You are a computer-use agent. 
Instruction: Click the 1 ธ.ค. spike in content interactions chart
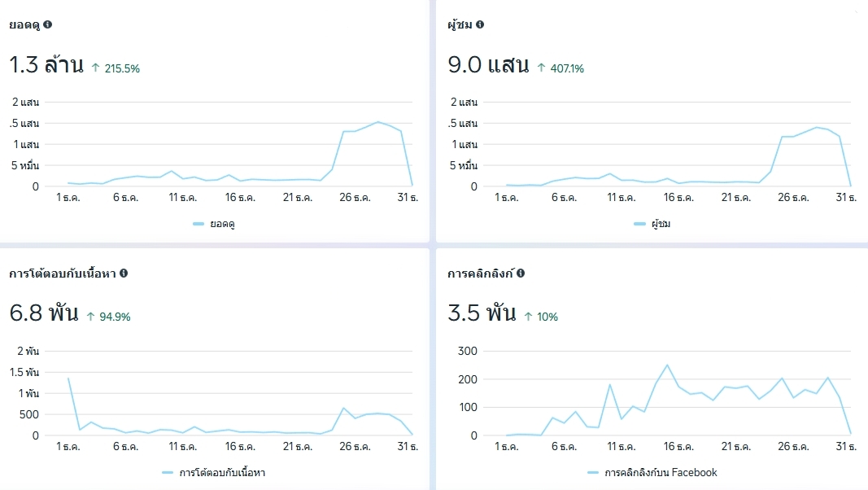68,378
